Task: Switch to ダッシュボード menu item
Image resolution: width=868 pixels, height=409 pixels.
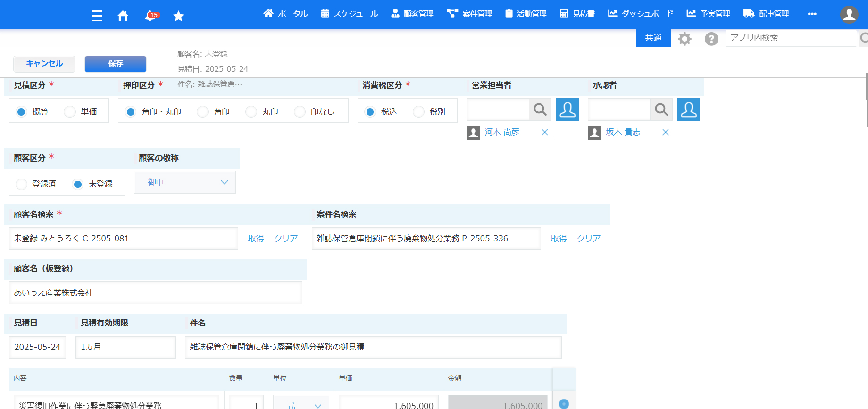Action: pos(641,14)
